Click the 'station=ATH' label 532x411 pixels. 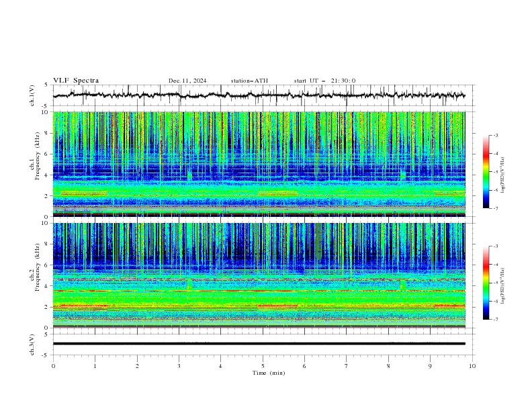pyautogui.click(x=249, y=81)
